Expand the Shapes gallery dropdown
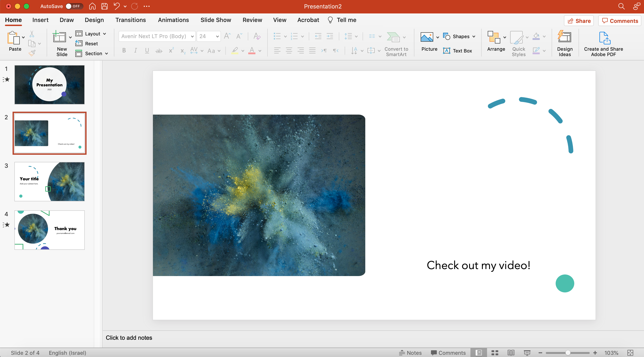Screen dimensions: 644x357 pos(474,37)
